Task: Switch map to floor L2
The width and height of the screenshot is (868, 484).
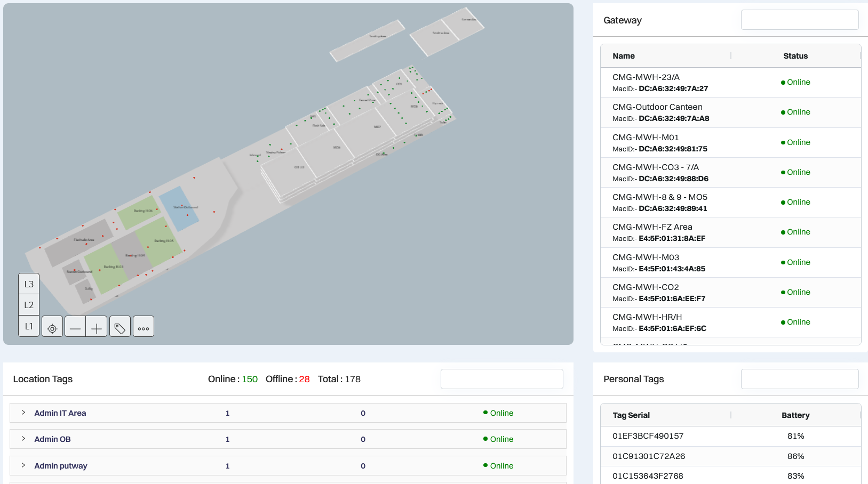Action: click(x=29, y=305)
